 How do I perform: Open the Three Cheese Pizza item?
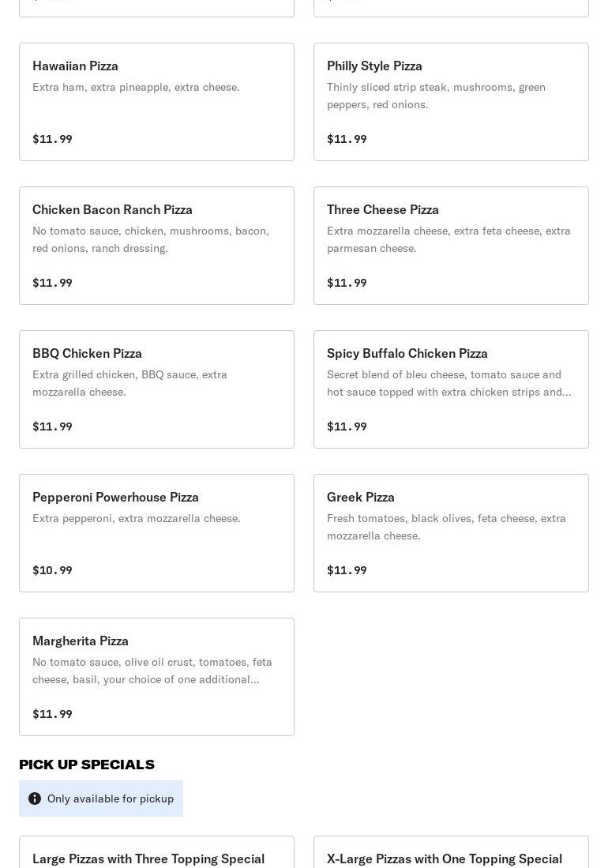(451, 246)
